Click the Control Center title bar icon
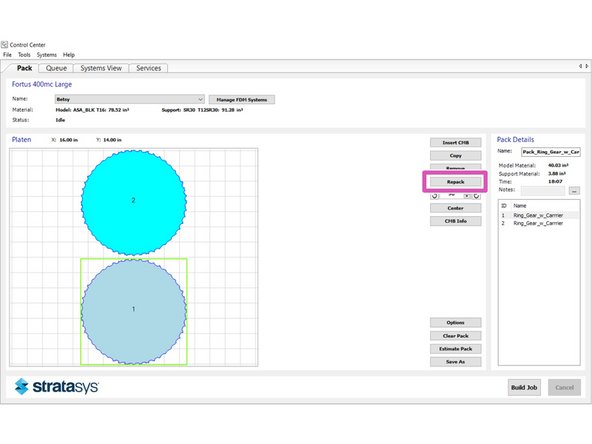 4,45
